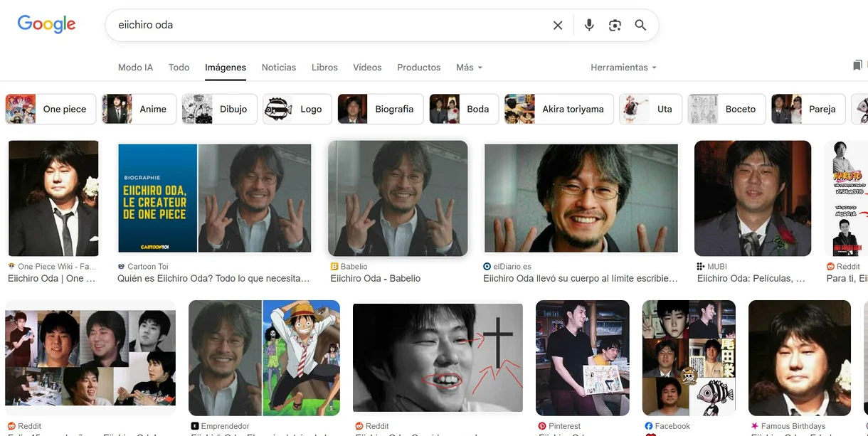The image size is (868, 436).
Task: Open Google Lens image search
Action: point(615,24)
